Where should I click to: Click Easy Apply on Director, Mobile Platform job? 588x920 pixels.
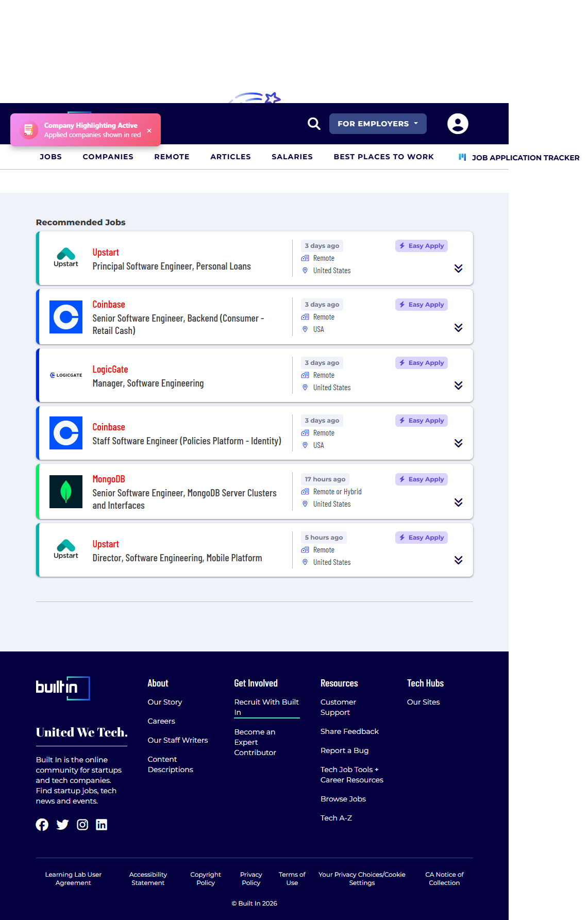click(x=421, y=538)
